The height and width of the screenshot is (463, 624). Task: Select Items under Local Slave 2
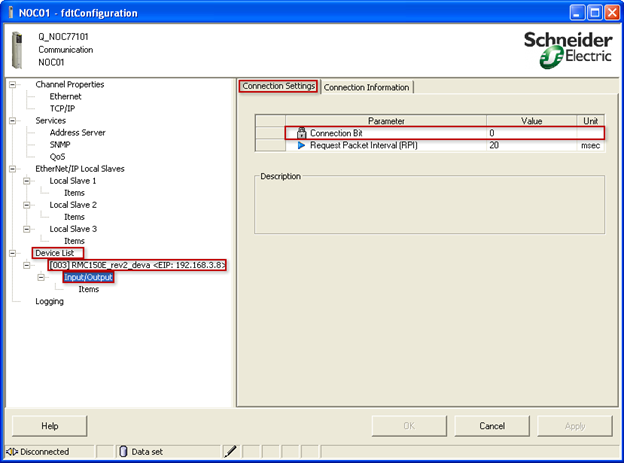click(x=74, y=217)
